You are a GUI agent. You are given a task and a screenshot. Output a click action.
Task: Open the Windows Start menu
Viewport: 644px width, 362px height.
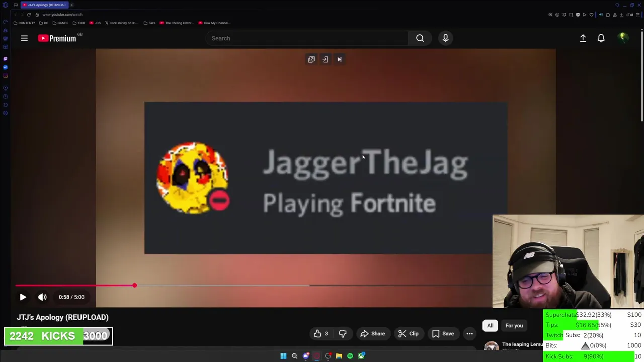pyautogui.click(x=283, y=356)
